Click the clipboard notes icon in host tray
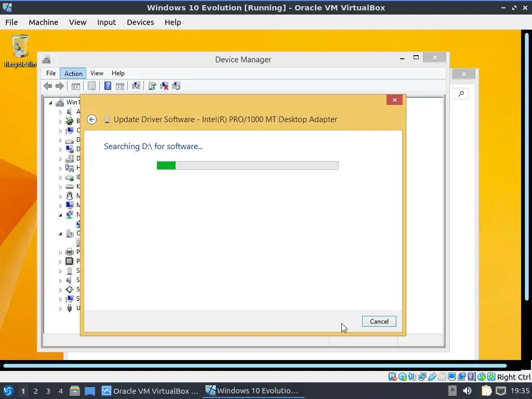The width and height of the screenshot is (532, 399). click(x=486, y=391)
